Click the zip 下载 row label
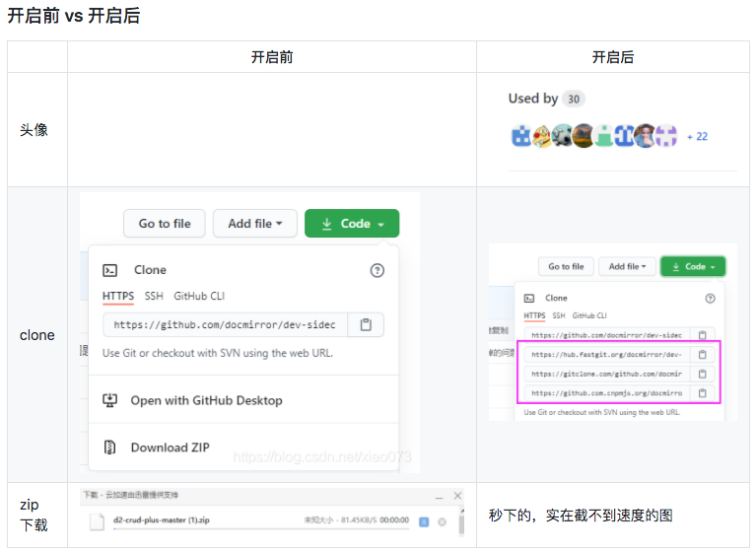The width and height of the screenshot is (756, 552). [34, 515]
